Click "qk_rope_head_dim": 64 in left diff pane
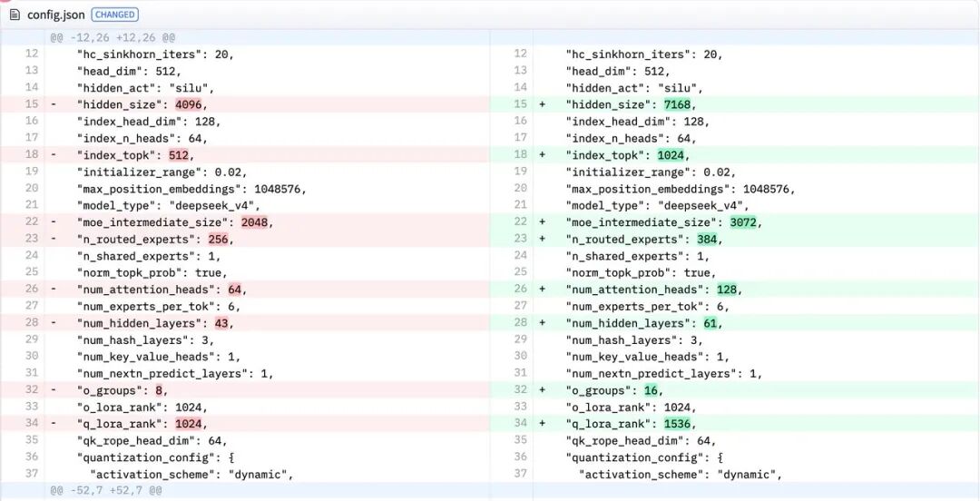Screen dimensions: 980x501 pyautogui.click(x=152, y=441)
